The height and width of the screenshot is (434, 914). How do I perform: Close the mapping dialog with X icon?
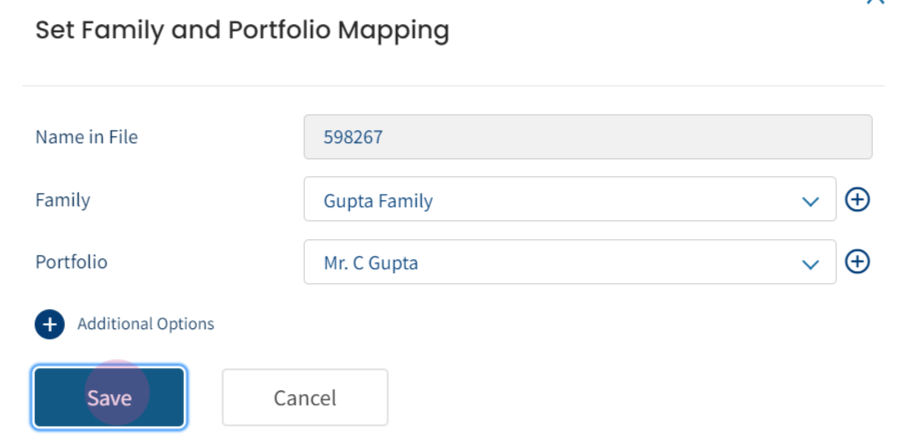pyautogui.click(x=875, y=2)
